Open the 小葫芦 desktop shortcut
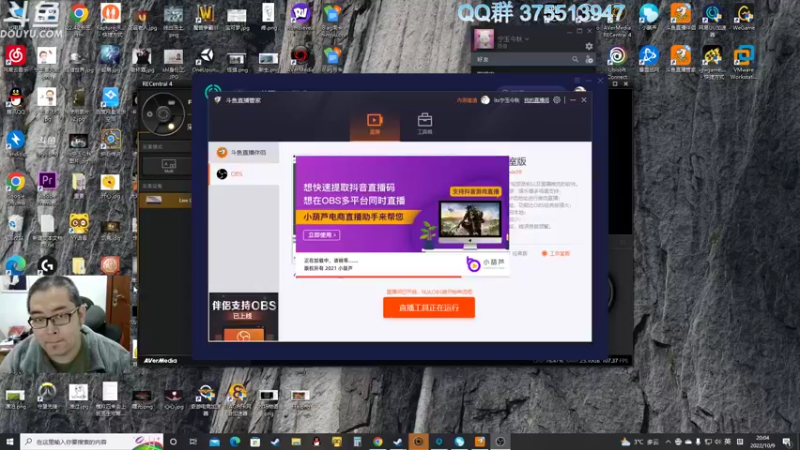The image size is (800, 450). point(648,17)
